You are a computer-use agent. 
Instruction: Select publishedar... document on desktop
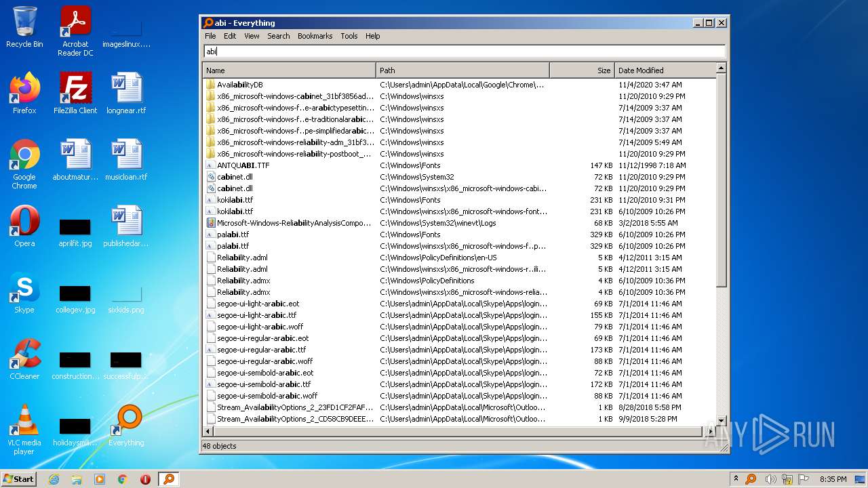(126, 226)
